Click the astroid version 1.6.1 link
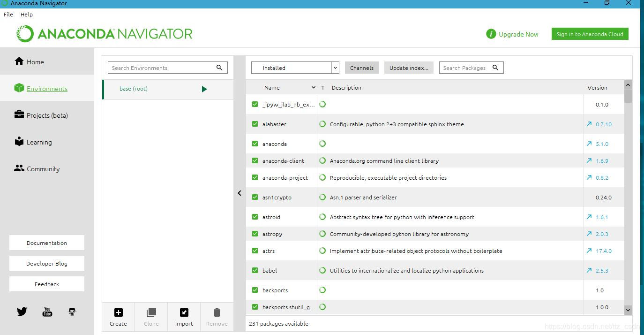The width and height of the screenshot is (644, 335). (x=602, y=217)
